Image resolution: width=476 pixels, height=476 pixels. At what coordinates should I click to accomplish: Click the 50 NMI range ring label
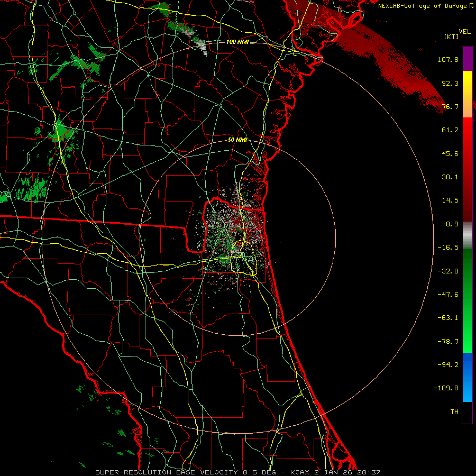[237, 140]
